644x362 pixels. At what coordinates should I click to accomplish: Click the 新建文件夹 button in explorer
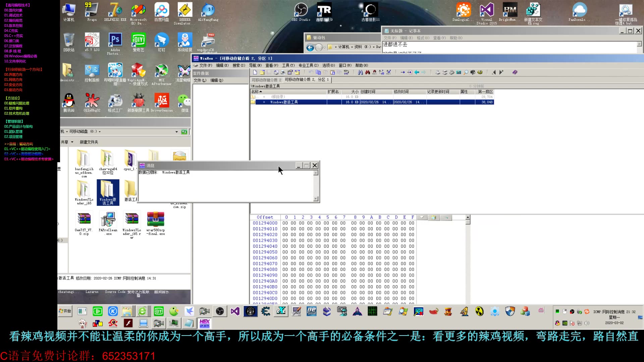pos(89,142)
